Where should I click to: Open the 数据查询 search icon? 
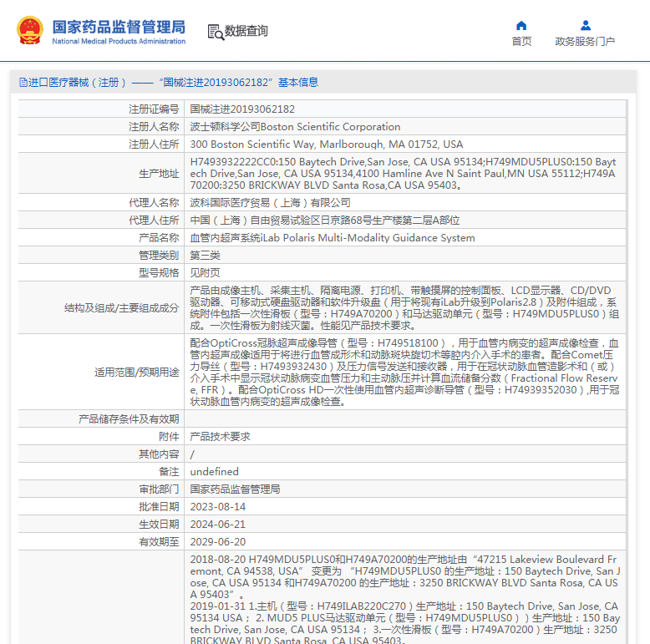coord(216,32)
